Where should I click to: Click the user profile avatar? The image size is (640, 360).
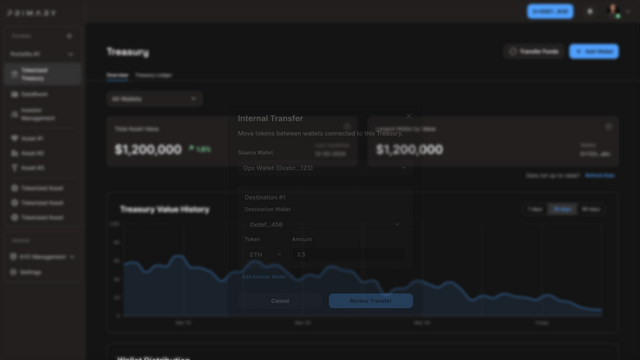pyautogui.click(x=613, y=11)
